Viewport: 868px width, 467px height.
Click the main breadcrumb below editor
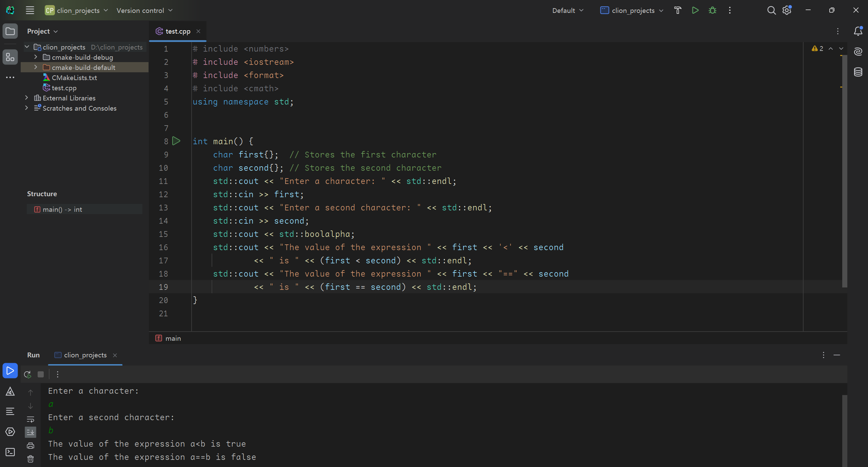173,338
